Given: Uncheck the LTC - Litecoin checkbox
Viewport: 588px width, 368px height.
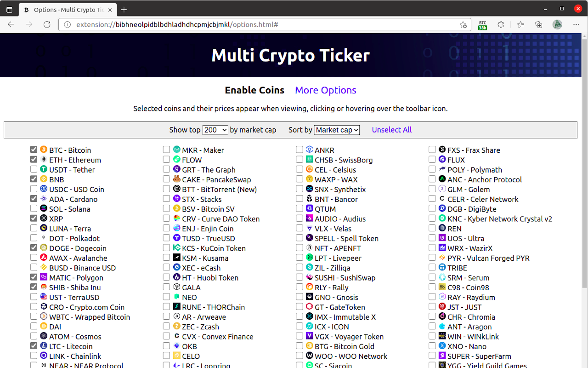Looking at the screenshot, I should pyautogui.click(x=34, y=346).
